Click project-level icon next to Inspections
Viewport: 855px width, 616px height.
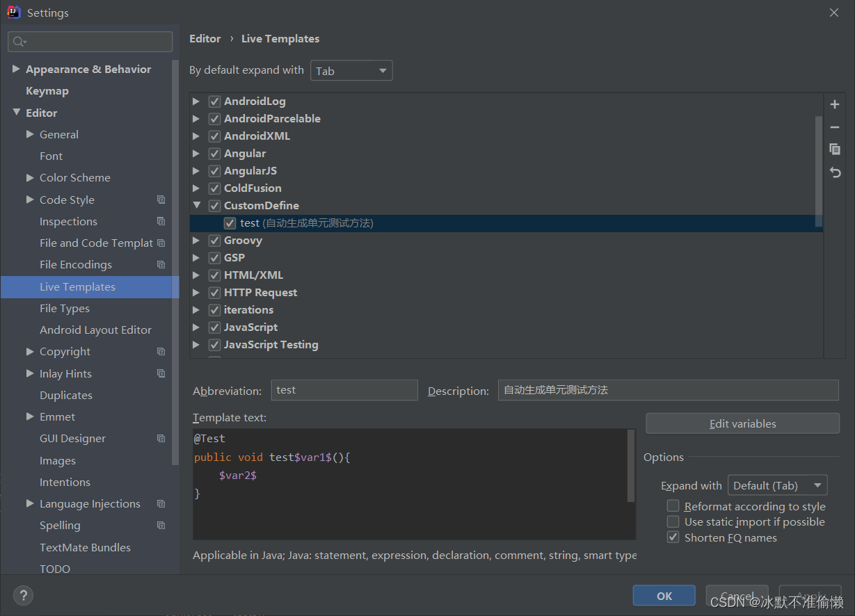click(x=161, y=221)
